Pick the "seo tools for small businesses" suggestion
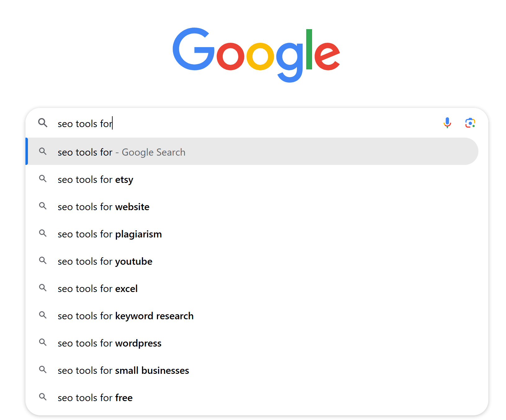The height and width of the screenshot is (420, 506). 252,370
